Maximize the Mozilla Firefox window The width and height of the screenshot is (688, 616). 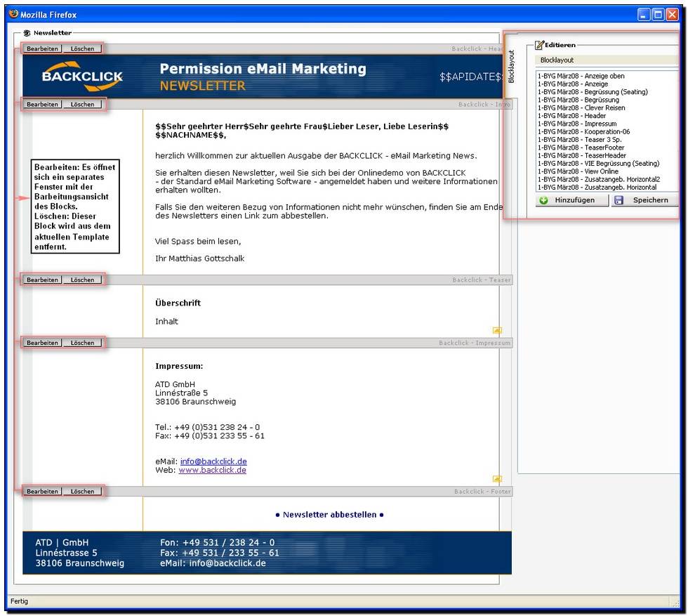[659, 15]
